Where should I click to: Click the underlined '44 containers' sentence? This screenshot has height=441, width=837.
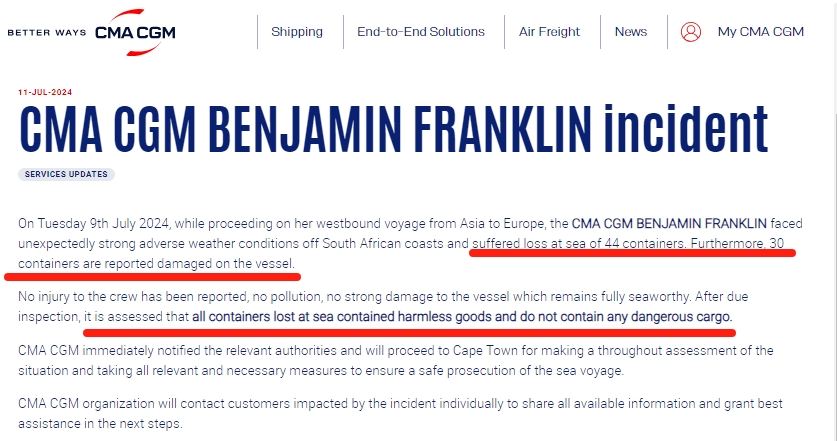pos(579,243)
